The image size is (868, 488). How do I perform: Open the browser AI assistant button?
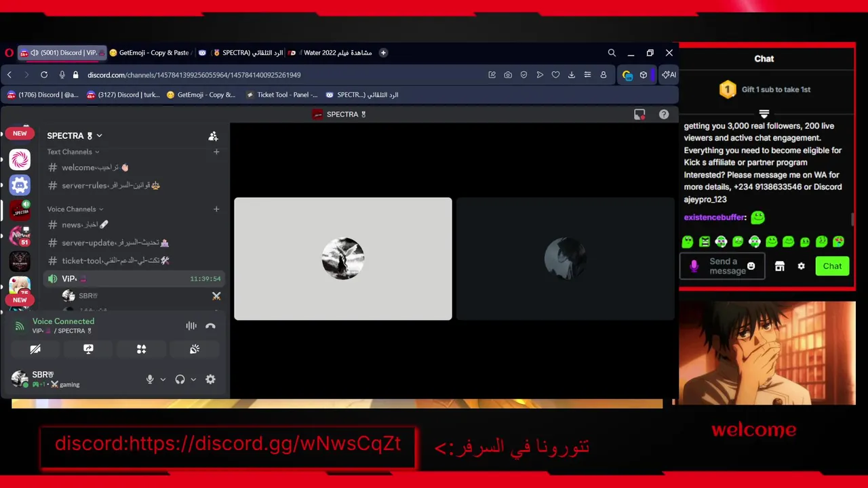[x=669, y=75]
